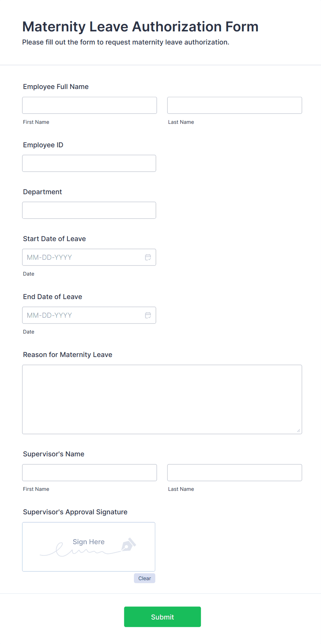This screenshot has height=644, width=321.
Task: Click the textarea resize handle corner
Action: click(299, 430)
